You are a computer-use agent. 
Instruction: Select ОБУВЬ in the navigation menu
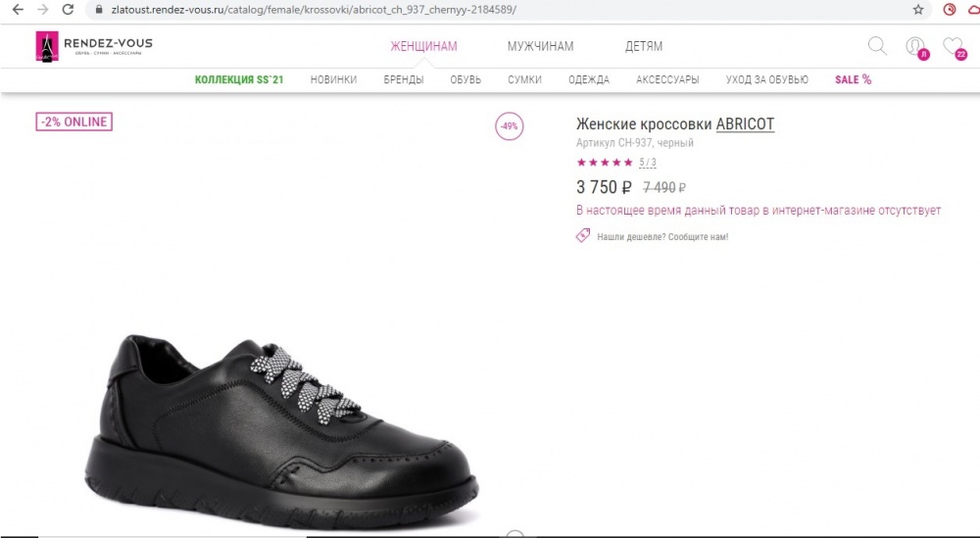465,79
